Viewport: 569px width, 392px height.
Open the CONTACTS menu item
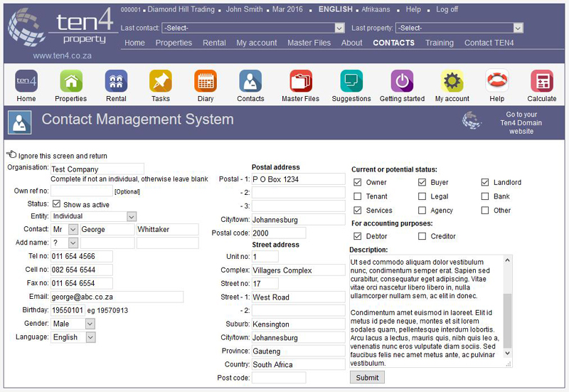coord(394,43)
